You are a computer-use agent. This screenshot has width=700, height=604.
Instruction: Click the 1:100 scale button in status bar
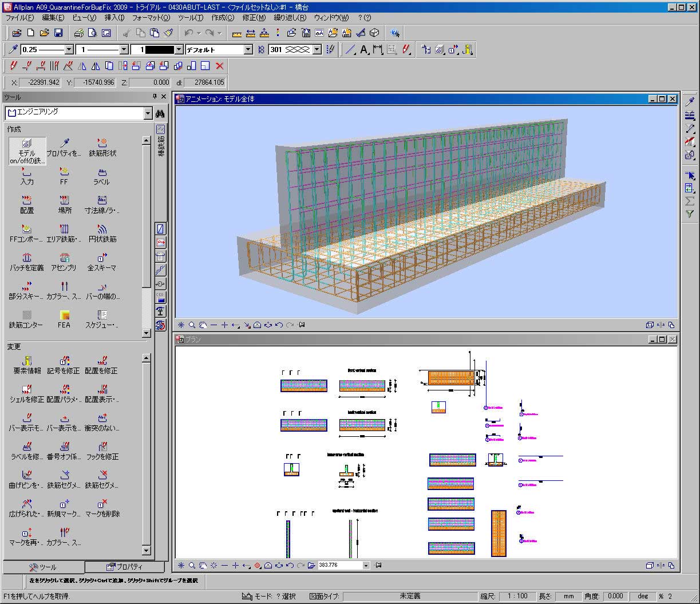[517, 596]
